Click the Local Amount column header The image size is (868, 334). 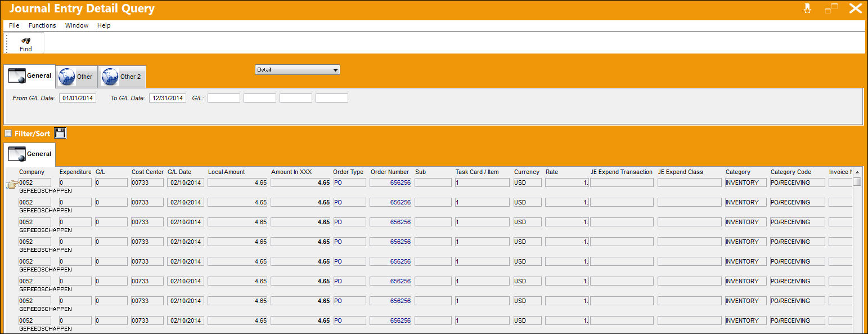(x=226, y=172)
